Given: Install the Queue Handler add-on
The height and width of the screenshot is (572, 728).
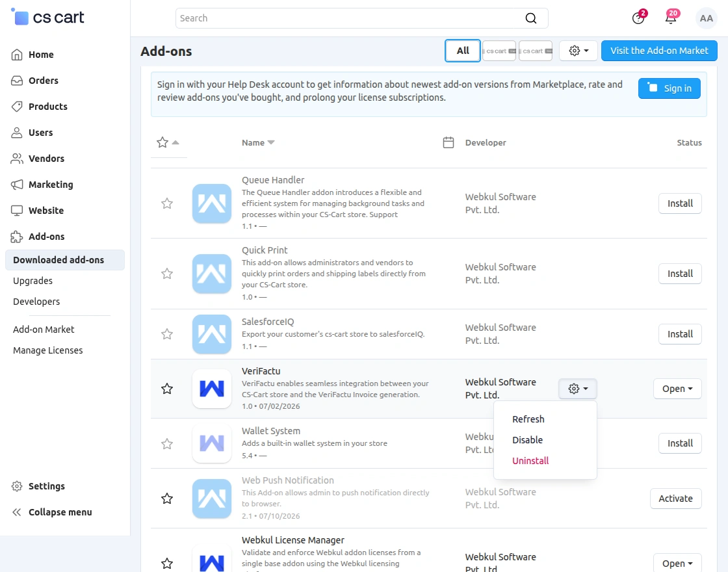Looking at the screenshot, I should click(680, 203).
